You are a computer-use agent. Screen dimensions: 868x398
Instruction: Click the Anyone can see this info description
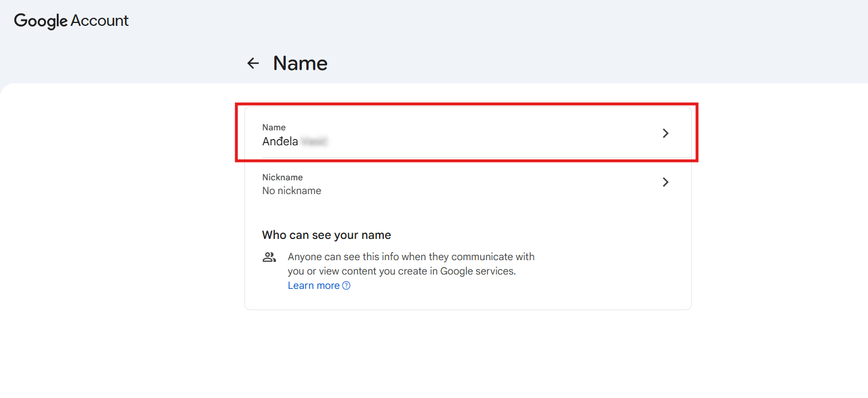click(411, 257)
